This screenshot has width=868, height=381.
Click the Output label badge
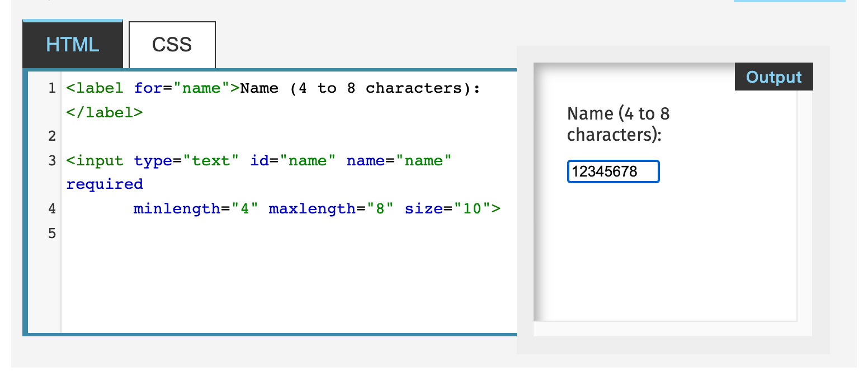click(774, 77)
